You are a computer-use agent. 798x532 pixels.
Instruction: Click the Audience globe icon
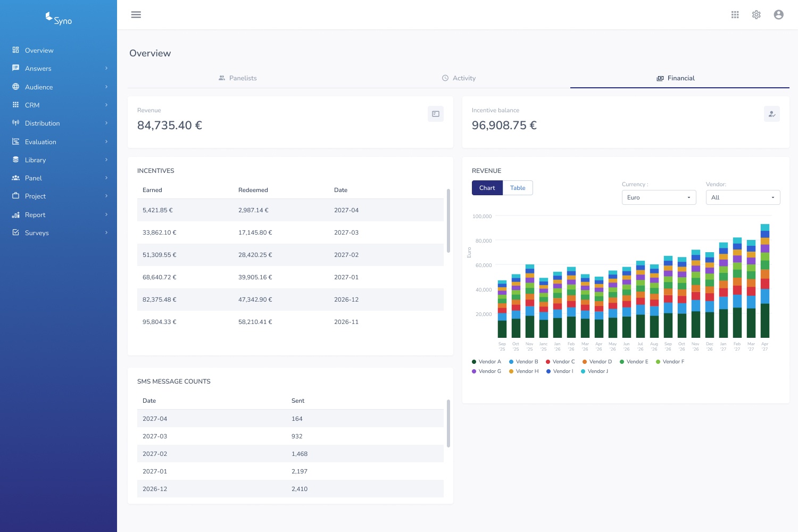[x=16, y=87]
